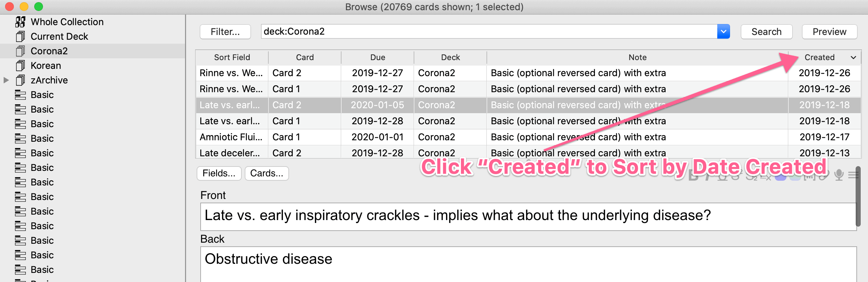
Task: Sort cards by the Due column
Action: tap(378, 58)
